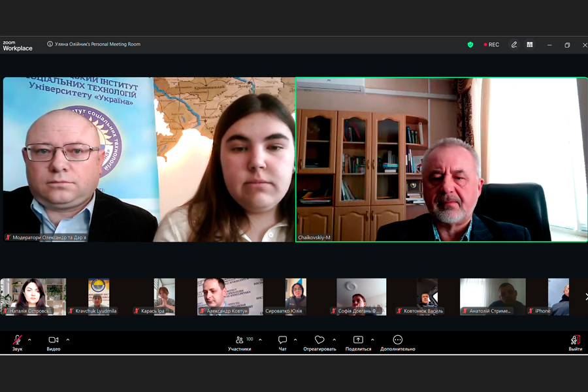
Task: Open the Чат panel
Action: (x=282, y=343)
